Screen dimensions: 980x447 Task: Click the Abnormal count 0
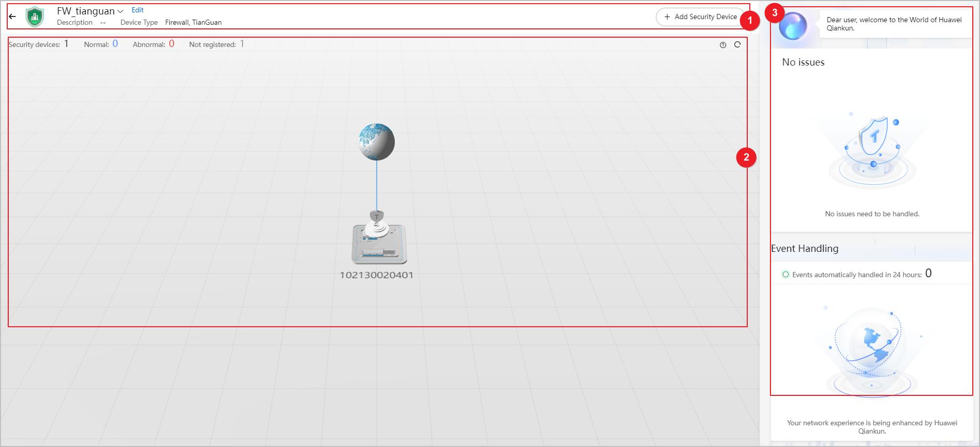click(172, 44)
